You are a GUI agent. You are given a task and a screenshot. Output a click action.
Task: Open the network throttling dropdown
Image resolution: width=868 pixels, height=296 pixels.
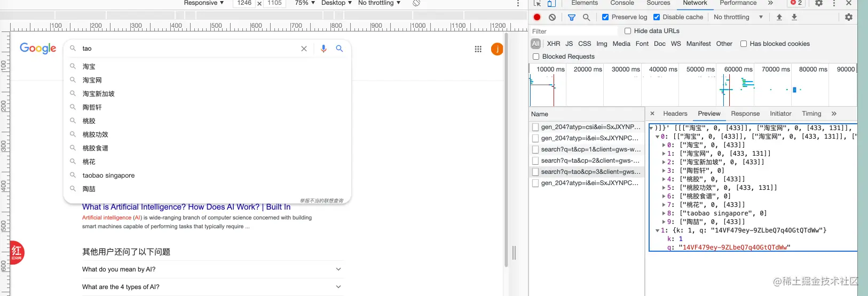click(738, 17)
